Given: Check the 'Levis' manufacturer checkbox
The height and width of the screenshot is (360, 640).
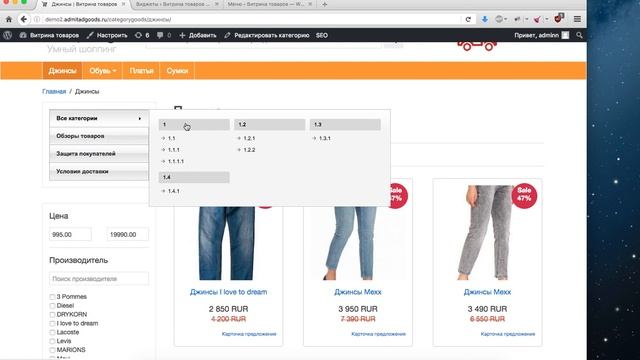Looking at the screenshot, I should pos(52,341).
